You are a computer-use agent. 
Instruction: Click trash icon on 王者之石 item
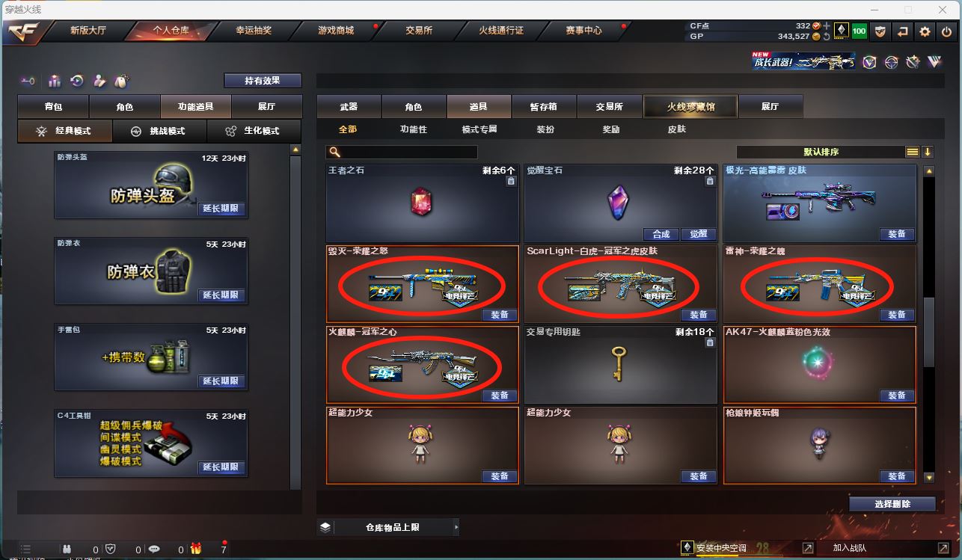pyautogui.click(x=511, y=181)
